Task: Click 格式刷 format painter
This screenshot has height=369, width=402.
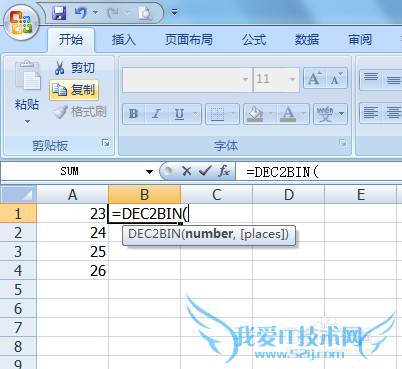Action: coord(80,112)
